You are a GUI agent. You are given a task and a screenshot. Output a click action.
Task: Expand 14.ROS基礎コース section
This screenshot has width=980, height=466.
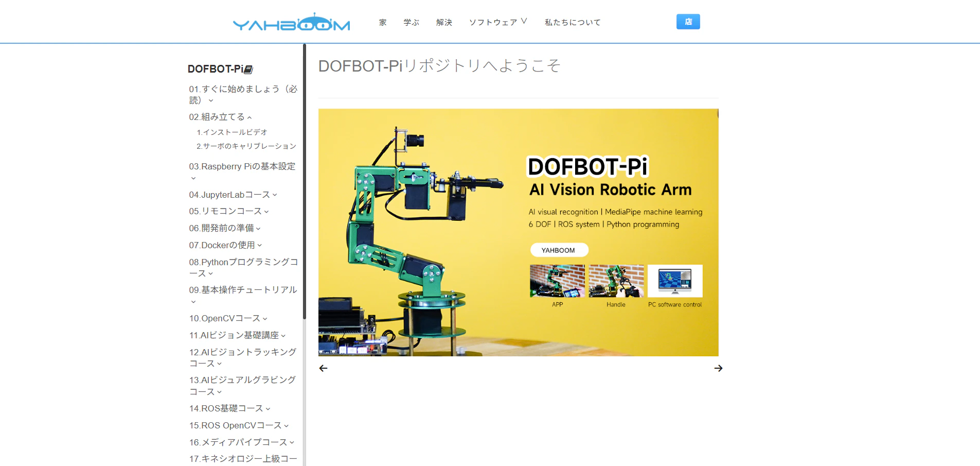pos(229,408)
